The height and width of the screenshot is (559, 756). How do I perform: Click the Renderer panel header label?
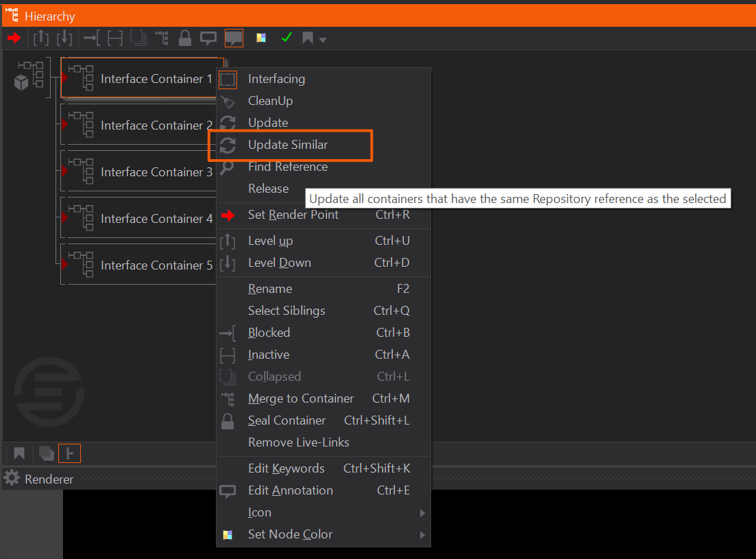pos(49,479)
